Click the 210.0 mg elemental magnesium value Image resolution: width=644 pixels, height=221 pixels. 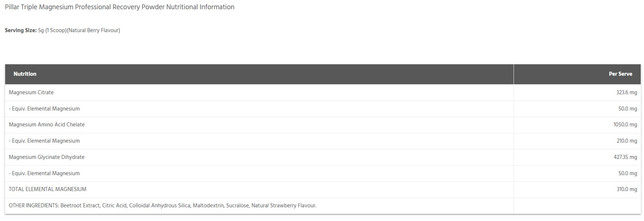click(x=626, y=141)
